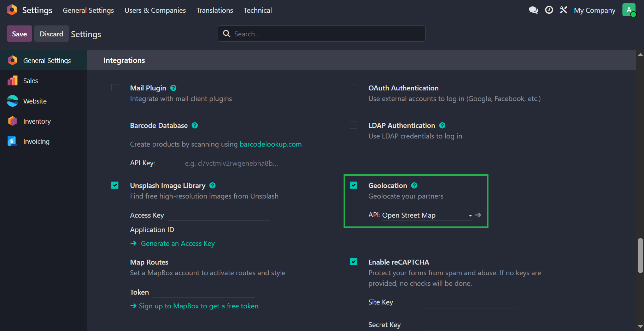Click the Geolocation help question icon
The height and width of the screenshot is (331, 644).
(x=414, y=185)
